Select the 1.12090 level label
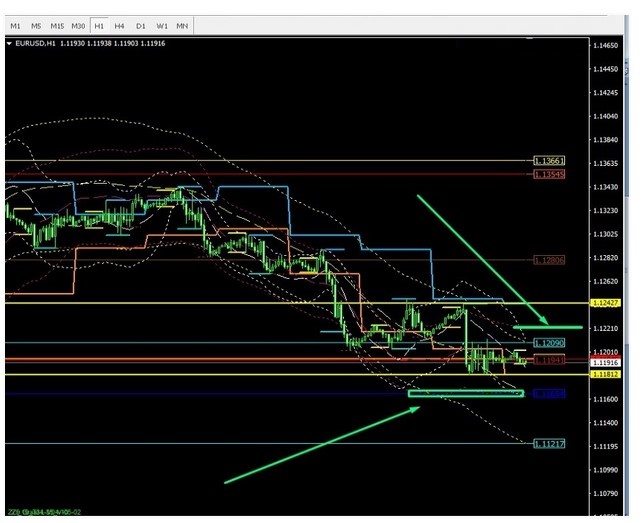Viewport: 643px width, 523px height. pyautogui.click(x=549, y=343)
